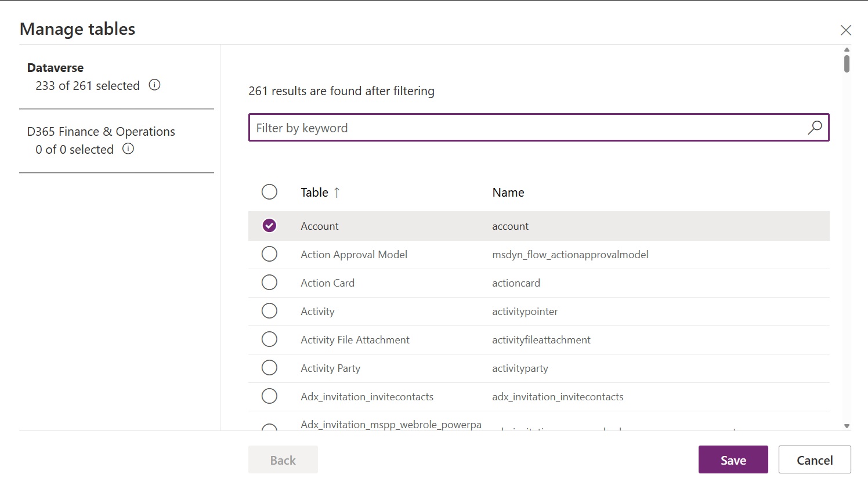The height and width of the screenshot is (485, 868).
Task: Save the selected tables
Action: pyautogui.click(x=733, y=459)
